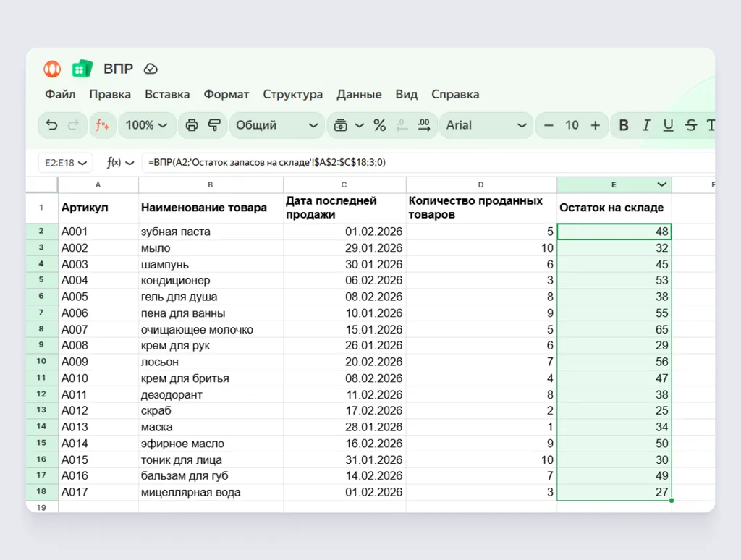Click cell A013
This screenshot has width=741, height=560.
(98, 427)
